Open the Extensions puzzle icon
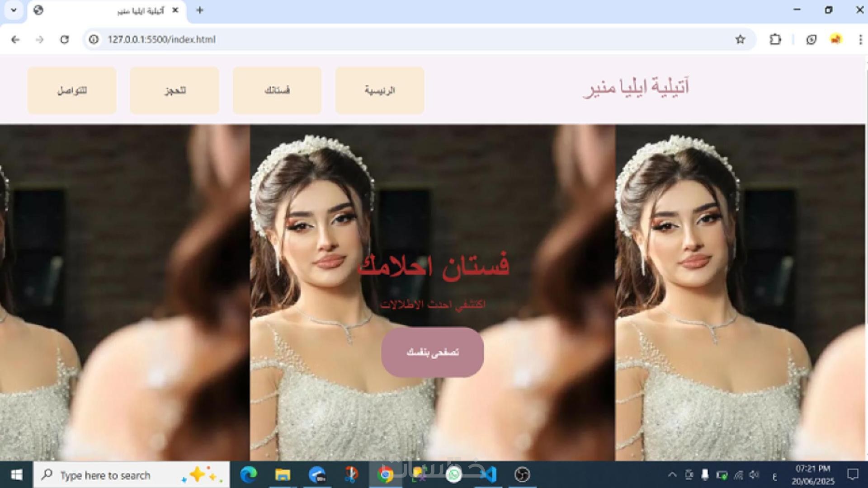 [775, 40]
